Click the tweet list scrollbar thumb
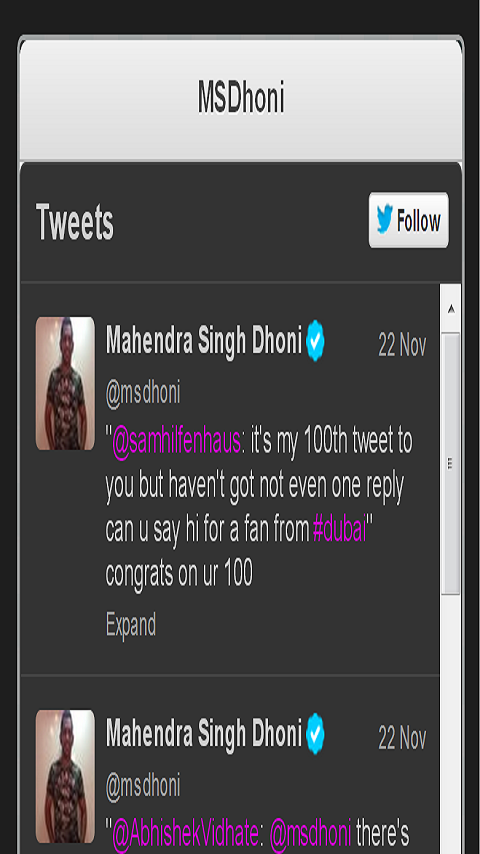 click(451, 464)
